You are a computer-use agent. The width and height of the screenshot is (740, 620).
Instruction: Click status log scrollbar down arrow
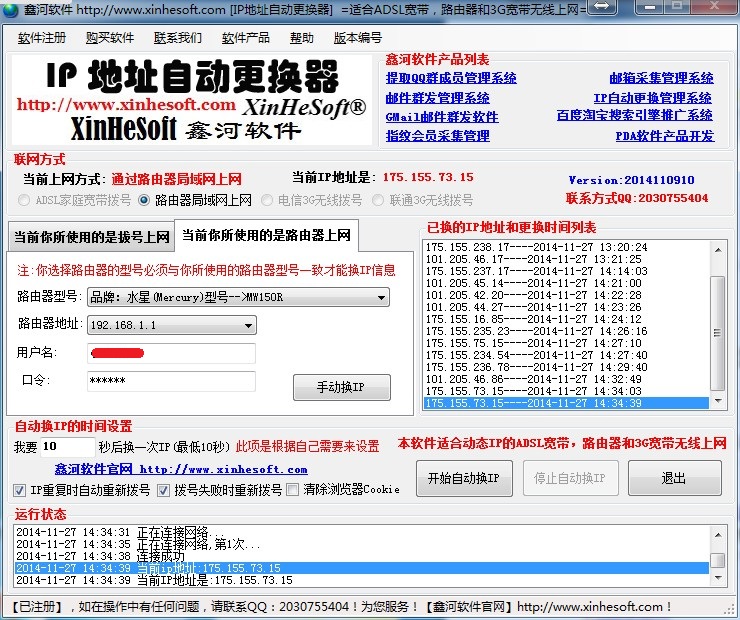pos(718,578)
